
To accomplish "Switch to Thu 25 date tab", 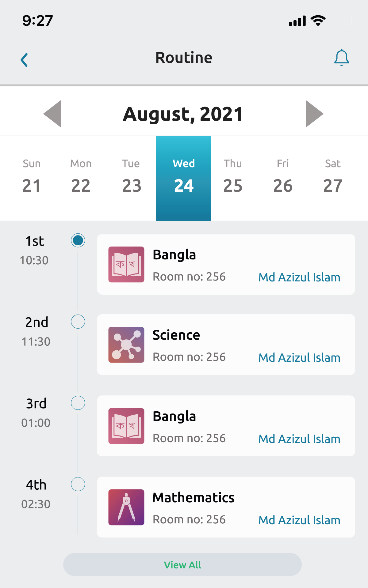I will (x=233, y=177).
